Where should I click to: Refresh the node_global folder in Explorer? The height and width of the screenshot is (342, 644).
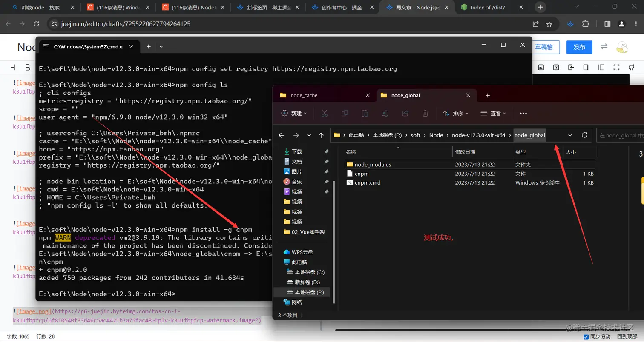pos(584,135)
